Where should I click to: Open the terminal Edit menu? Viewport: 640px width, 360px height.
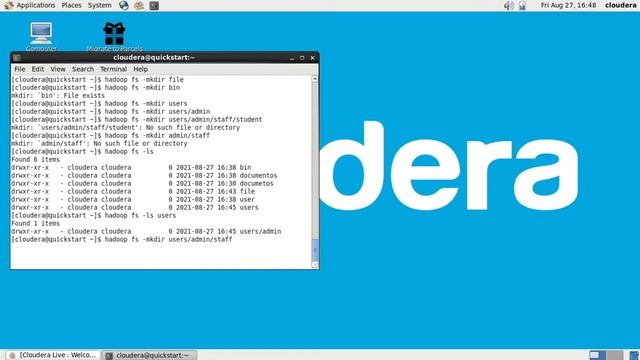[38, 69]
